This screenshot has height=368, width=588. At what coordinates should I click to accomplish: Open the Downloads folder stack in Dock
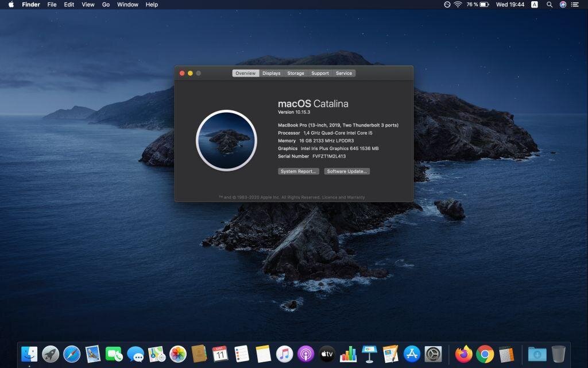[x=537, y=354]
